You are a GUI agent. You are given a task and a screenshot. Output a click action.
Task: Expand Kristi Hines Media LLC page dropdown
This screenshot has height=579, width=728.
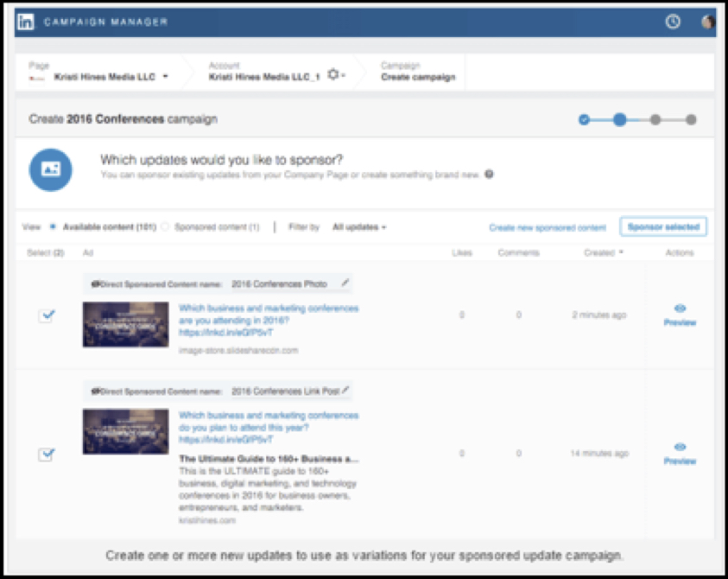pos(165,77)
